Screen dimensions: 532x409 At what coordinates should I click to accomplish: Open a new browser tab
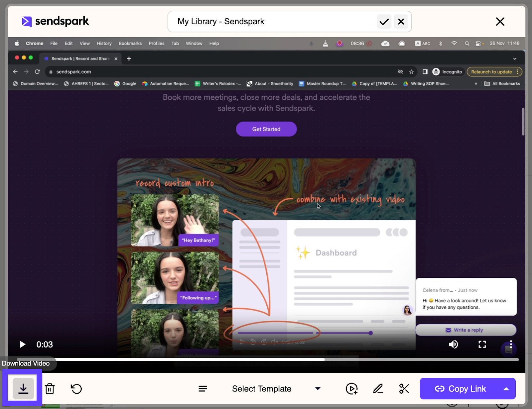[x=129, y=59]
